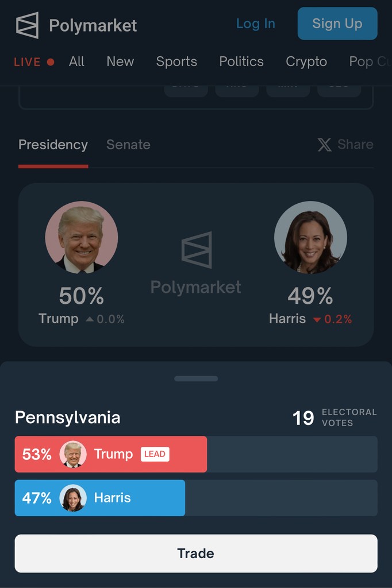Click Trump's small avatar in Pennsylvania bar
Screen dimensions: 392x588
pos(73,454)
